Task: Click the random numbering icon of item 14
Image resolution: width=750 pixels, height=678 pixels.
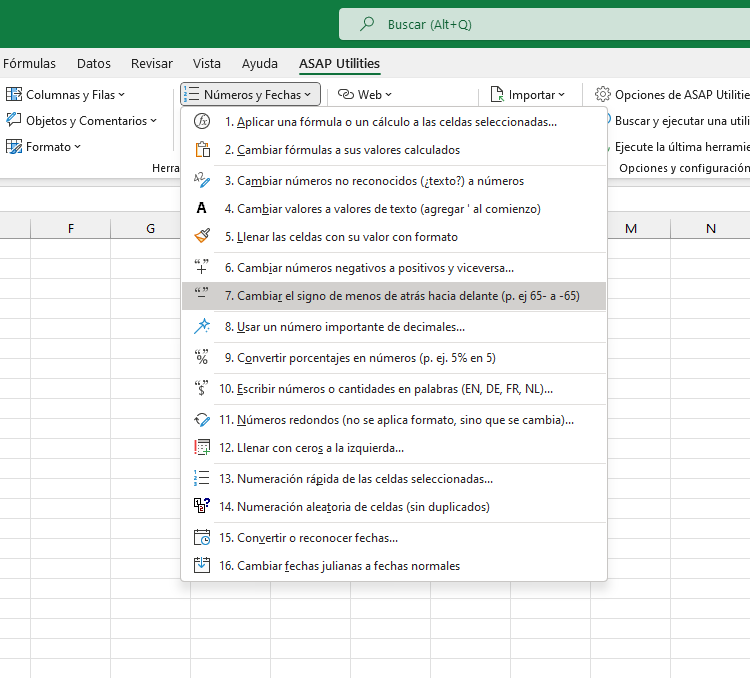Action: pyautogui.click(x=202, y=506)
